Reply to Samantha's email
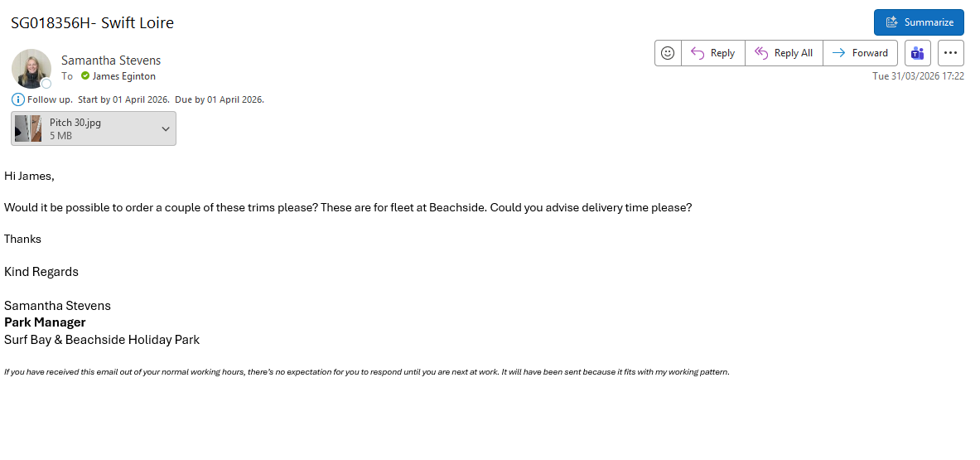The image size is (980, 460). [713, 53]
